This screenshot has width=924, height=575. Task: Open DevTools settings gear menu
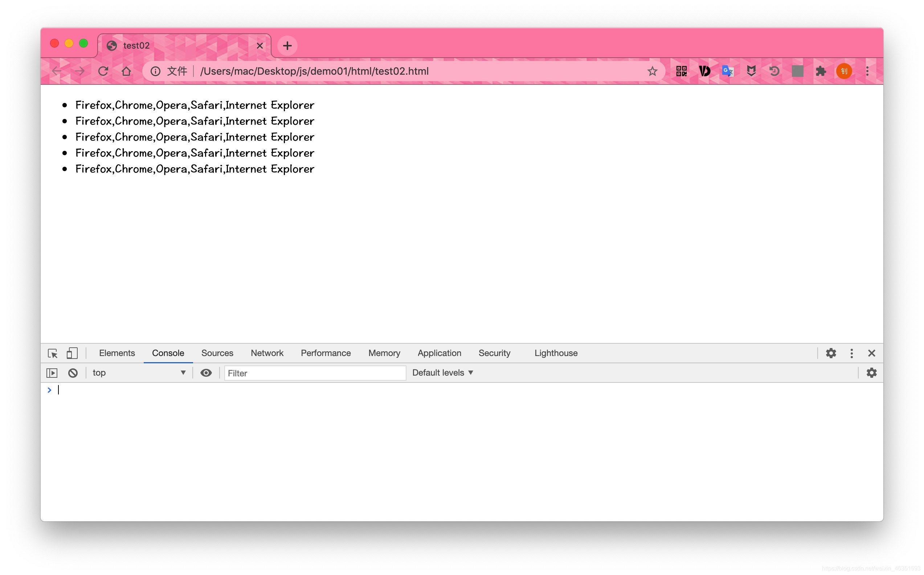coord(830,352)
